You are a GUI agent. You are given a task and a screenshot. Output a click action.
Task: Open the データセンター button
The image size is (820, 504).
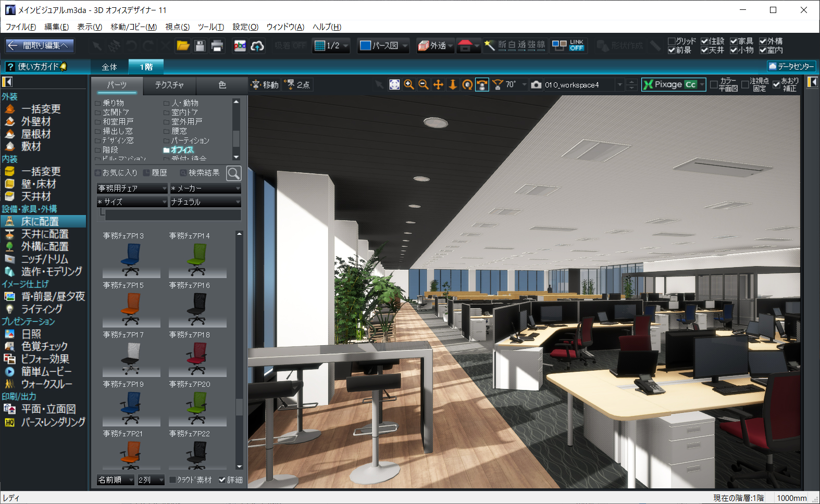791,66
